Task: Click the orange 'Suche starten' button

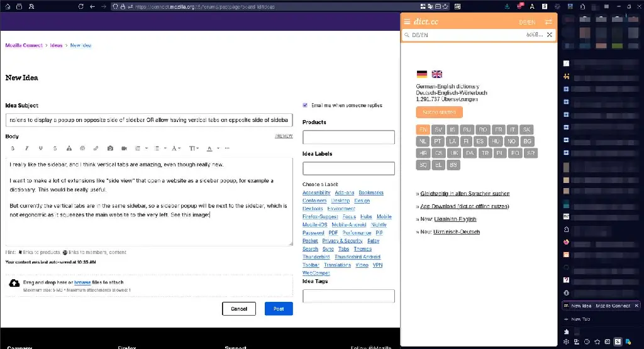Action: coord(439,112)
